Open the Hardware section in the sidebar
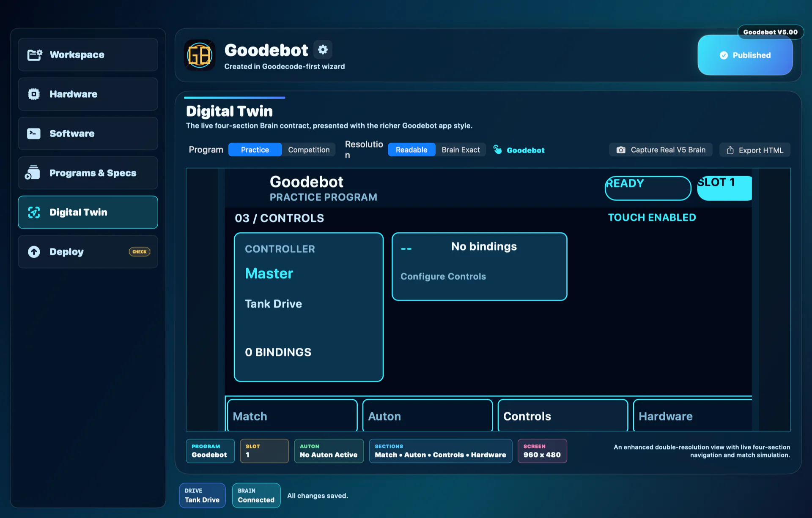The height and width of the screenshot is (518, 812). pos(88,94)
